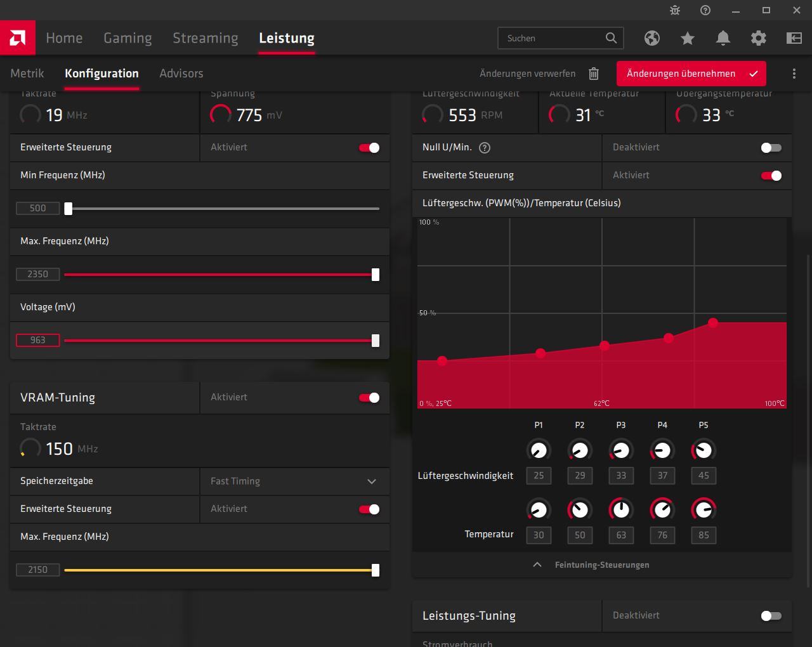
Task: Enable the Null U/Min. toggle
Action: pyautogui.click(x=771, y=148)
